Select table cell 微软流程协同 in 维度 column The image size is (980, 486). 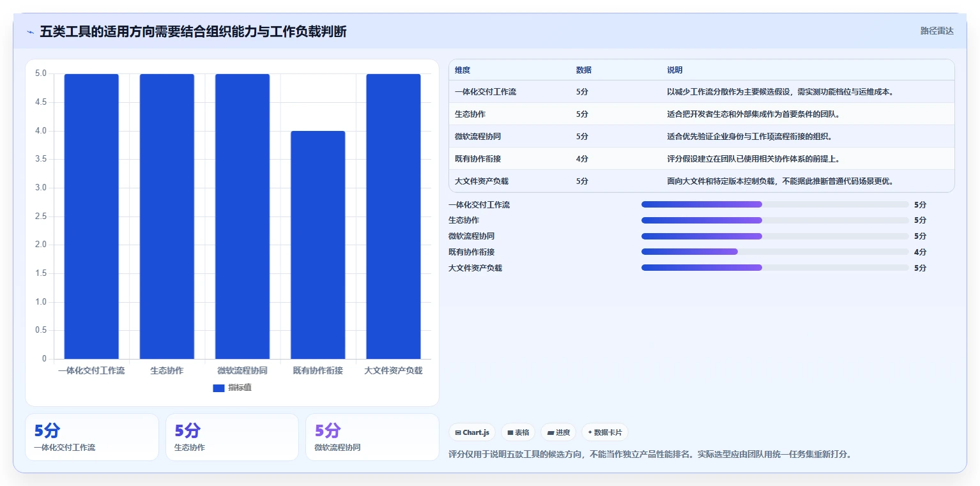click(x=478, y=137)
